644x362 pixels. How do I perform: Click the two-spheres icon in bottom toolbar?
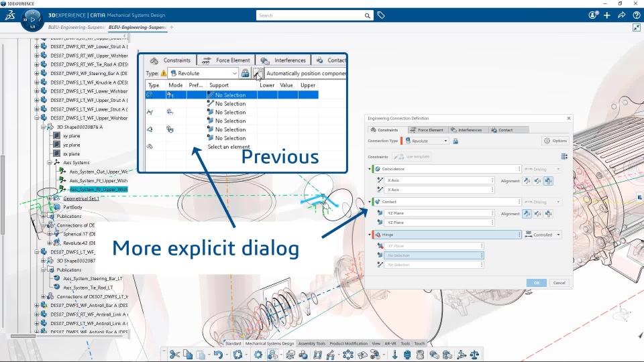point(303,355)
